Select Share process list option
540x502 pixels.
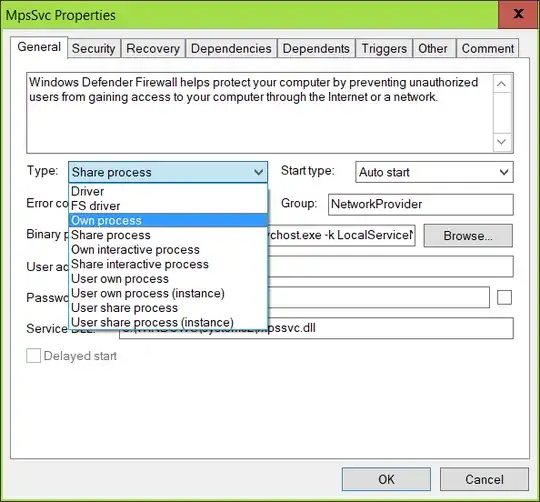(168, 235)
